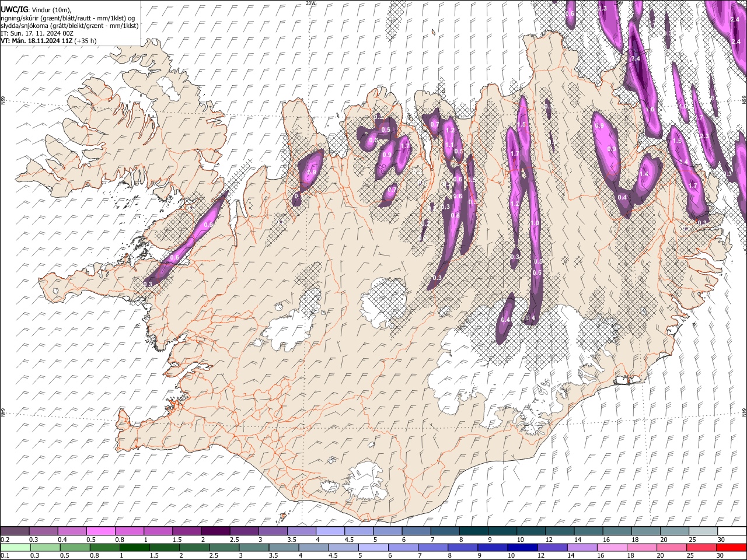Click the violet 14 swatch in bottom legend

click(x=582, y=547)
